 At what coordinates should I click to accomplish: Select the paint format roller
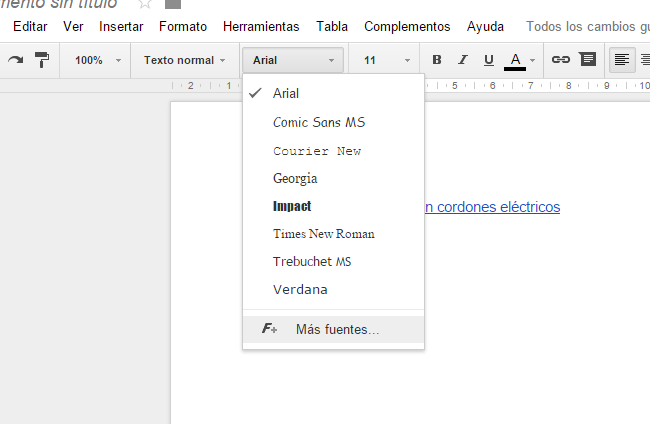tap(42, 60)
